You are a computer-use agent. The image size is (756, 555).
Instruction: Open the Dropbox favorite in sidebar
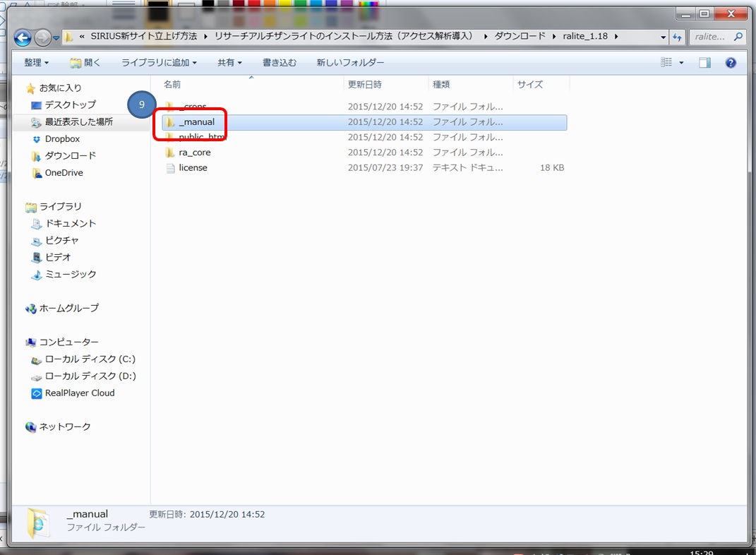coord(62,139)
